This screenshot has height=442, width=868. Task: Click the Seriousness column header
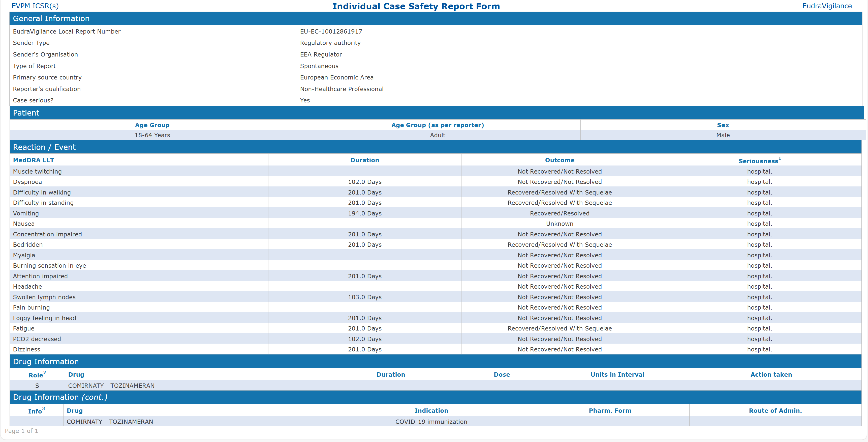coord(759,161)
